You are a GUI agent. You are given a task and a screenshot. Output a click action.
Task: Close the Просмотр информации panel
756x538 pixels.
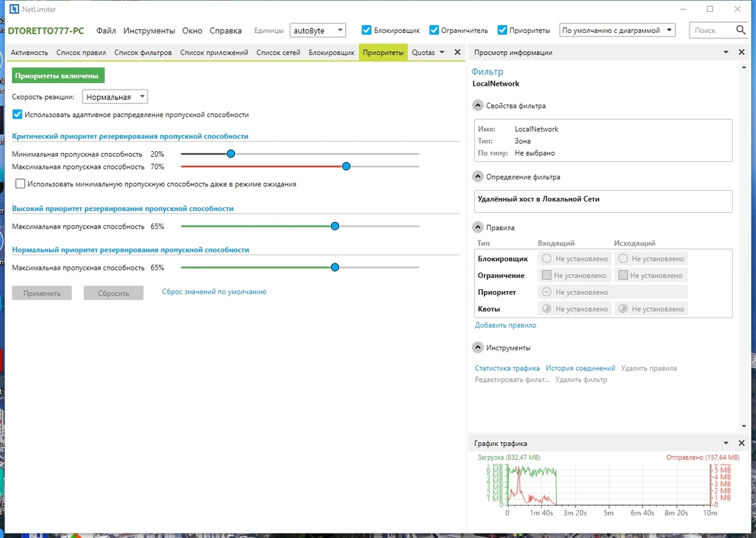[742, 52]
